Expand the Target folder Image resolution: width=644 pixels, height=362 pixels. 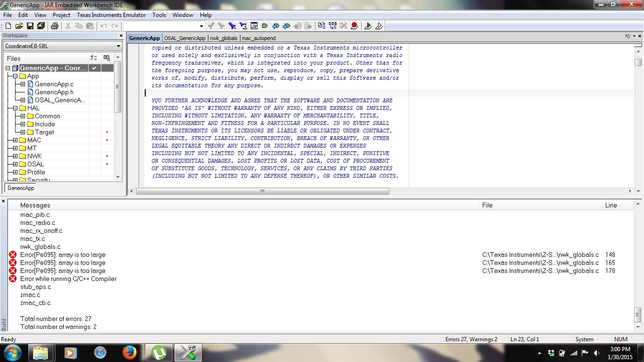point(23,132)
